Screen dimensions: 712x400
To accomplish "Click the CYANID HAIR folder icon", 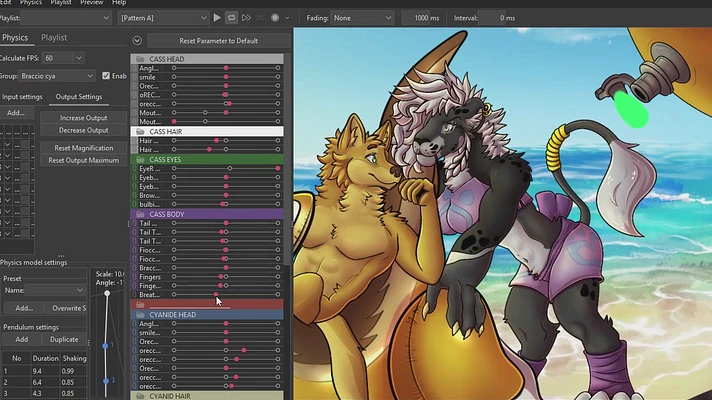I will [140, 396].
